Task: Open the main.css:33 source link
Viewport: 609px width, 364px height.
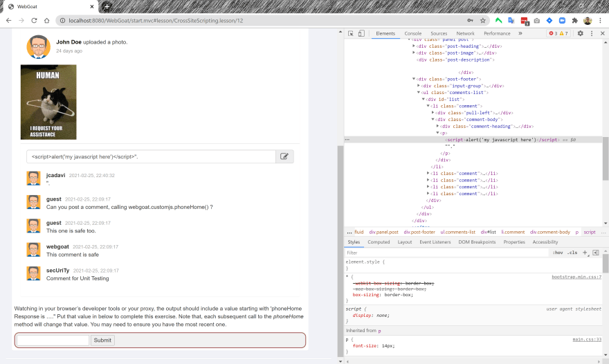Action: [x=587, y=340]
